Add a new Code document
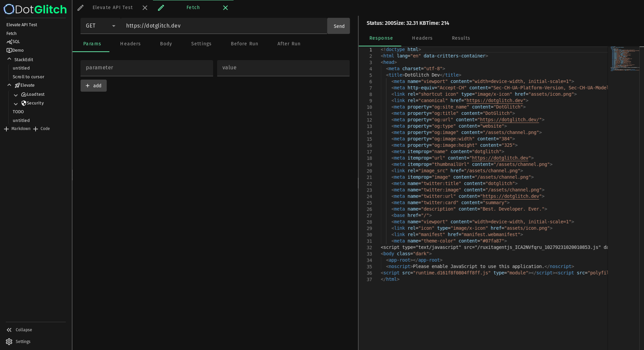 point(41,129)
